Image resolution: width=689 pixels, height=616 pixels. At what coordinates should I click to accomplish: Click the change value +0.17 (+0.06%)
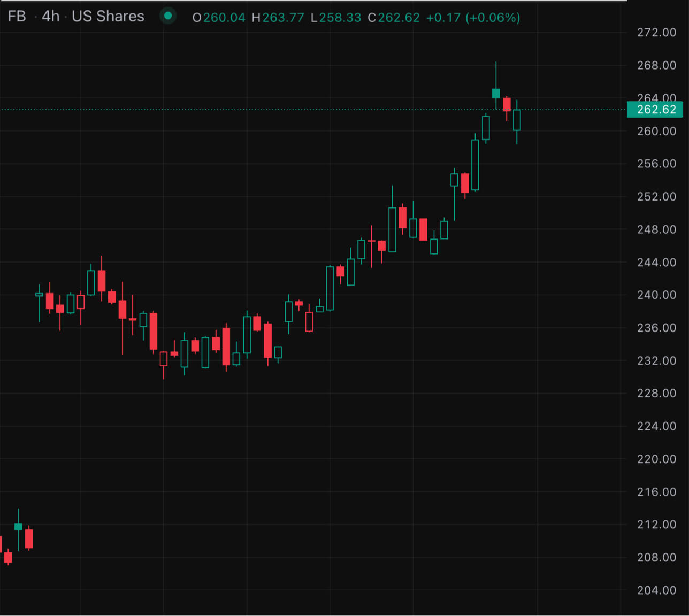point(473,18)
